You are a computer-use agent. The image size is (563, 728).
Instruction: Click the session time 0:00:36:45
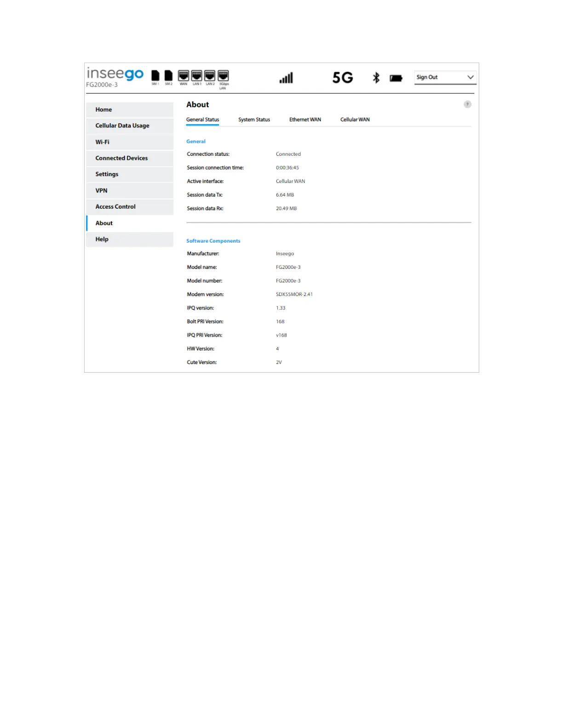click(x=287, y=168)
